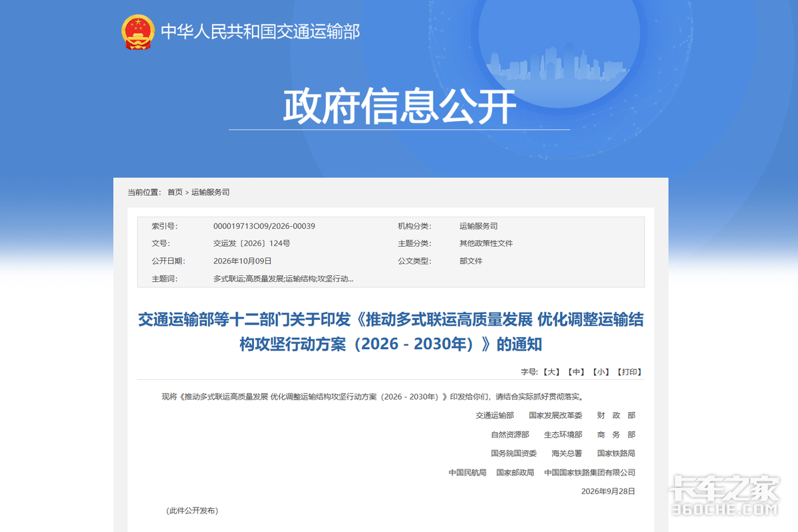Click signatory 财 政 部
Image resolution: width=798 pixels, height=532 pixels.
point(616,416)
